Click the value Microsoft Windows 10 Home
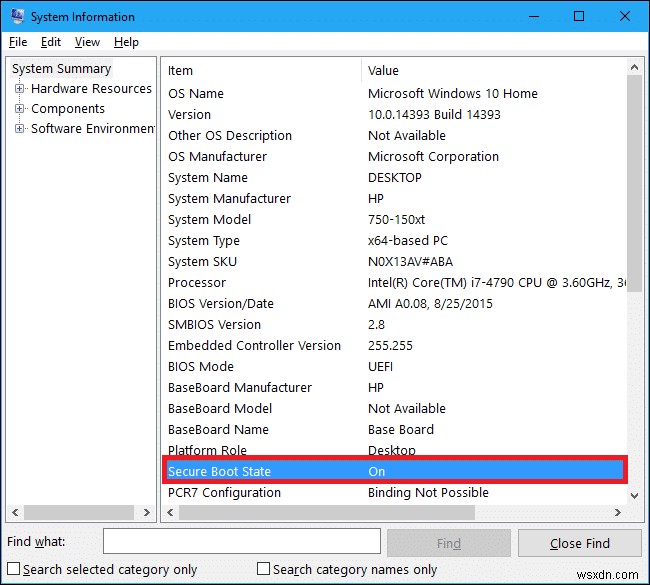Image resolution: width=650 pixels, height=585 pixels. click(453, 94)
